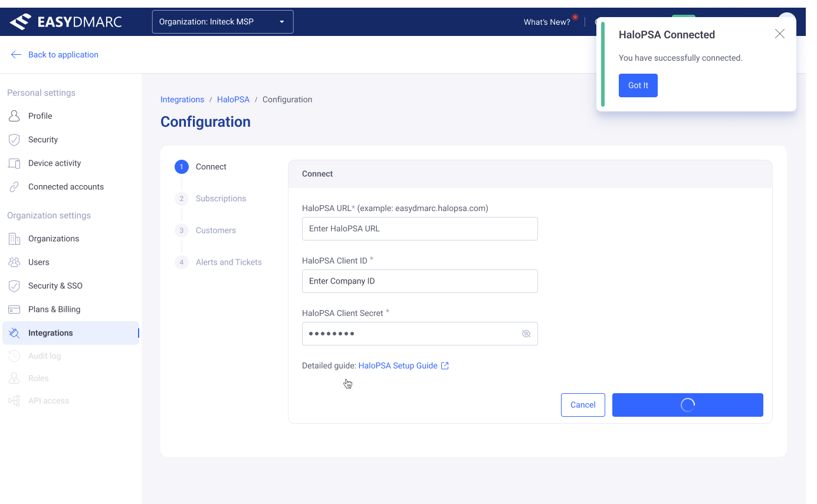Focus the HaloPSA URL input field

[x=419, y=229]
